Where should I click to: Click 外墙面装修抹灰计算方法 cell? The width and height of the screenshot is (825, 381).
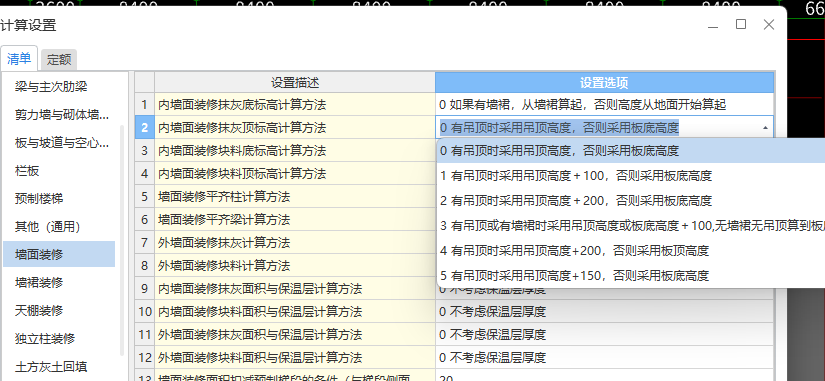295,243
